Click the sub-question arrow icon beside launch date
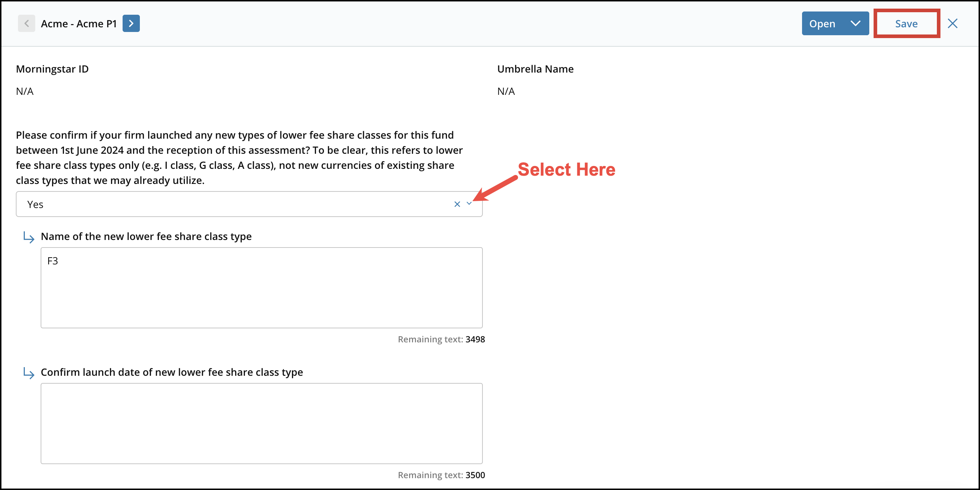Image resolution: width=980 pixels, height=490 pixels. click(28, 373)
